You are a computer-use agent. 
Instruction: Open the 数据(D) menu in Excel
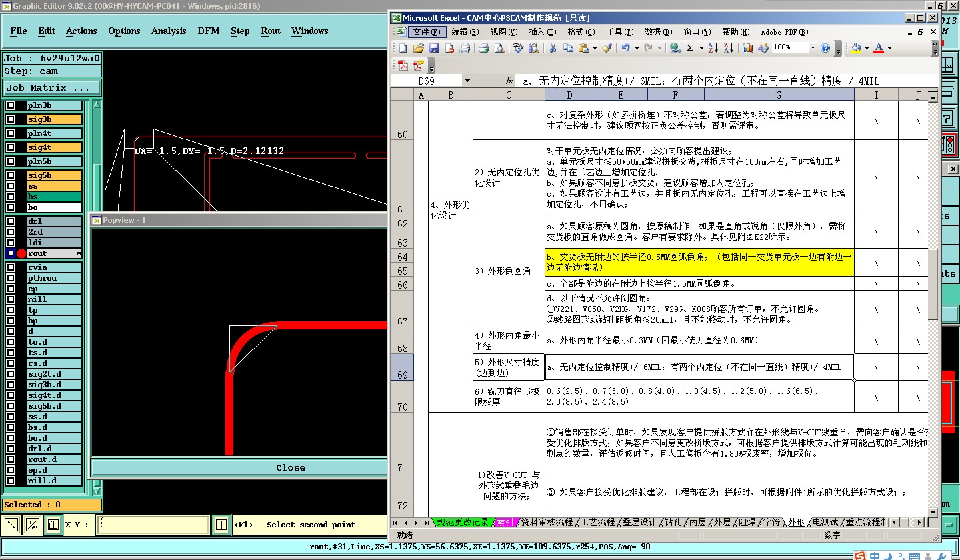coord(657,32)
